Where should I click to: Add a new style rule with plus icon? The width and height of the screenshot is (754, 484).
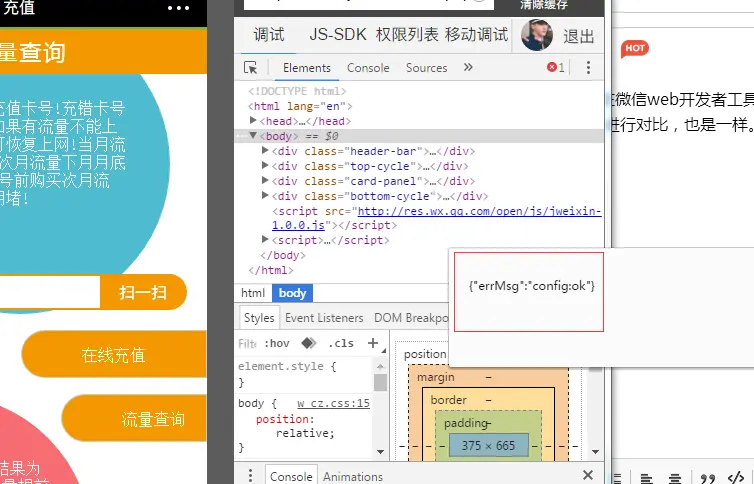pyautogui.click(x=373, y=343)
